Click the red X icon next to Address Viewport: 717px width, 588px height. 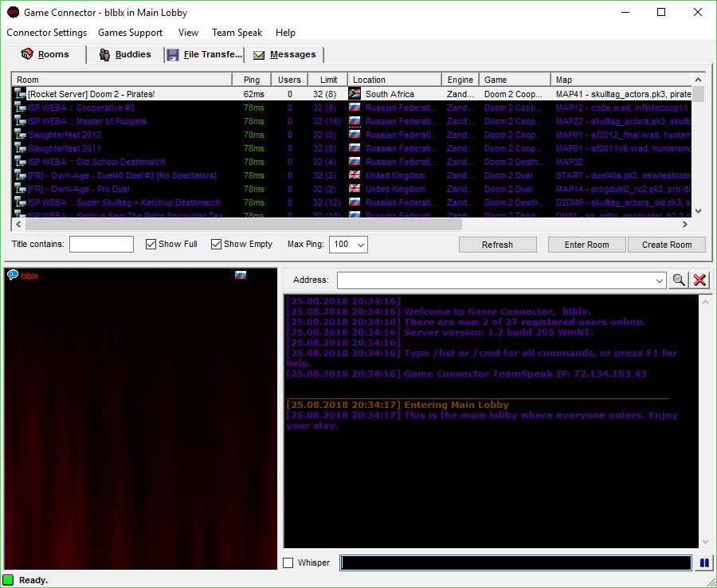699,280
